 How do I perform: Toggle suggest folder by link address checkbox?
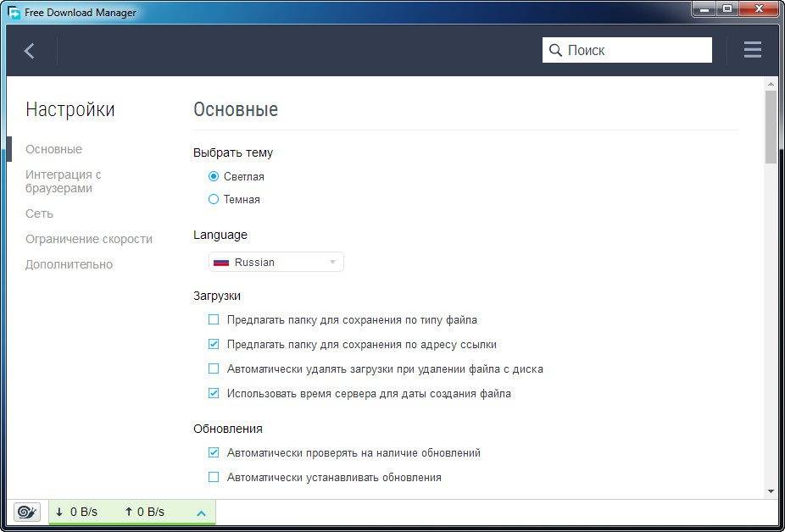tap(214, 344)
